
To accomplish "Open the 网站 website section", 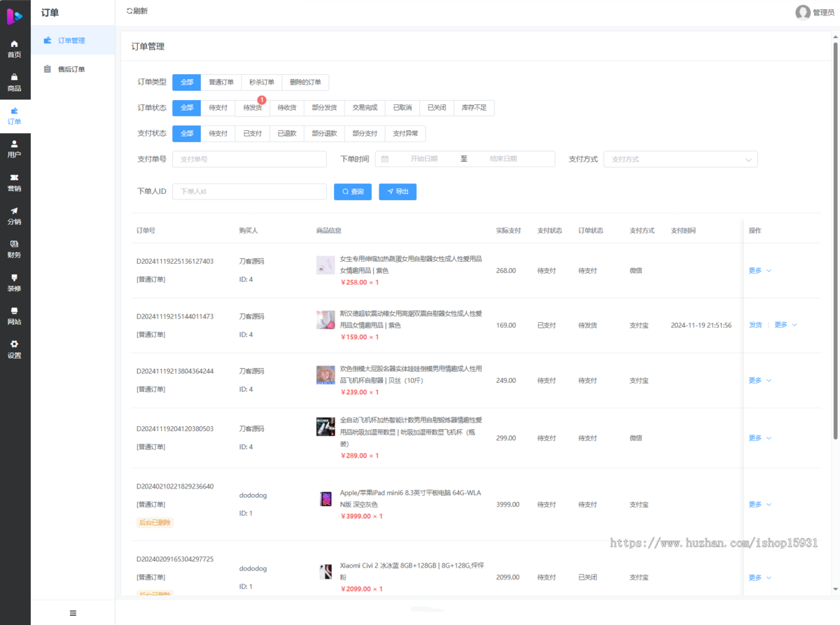I will (x=15, y=316).
